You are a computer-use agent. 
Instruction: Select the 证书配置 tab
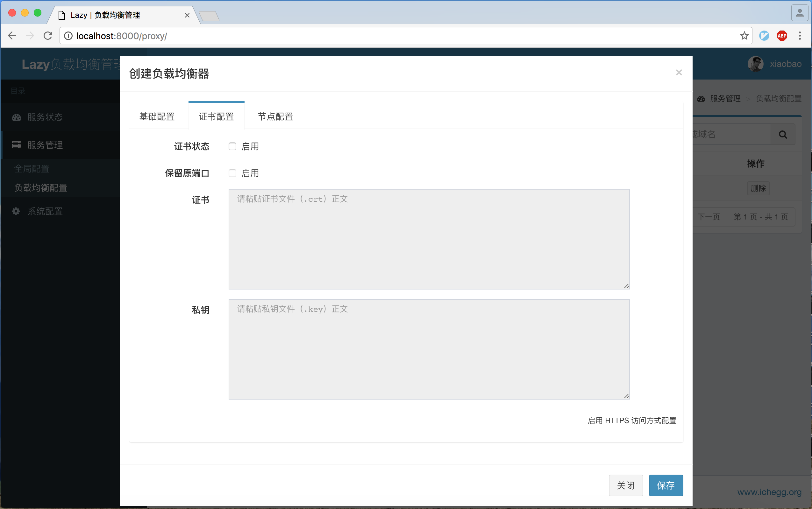coord(216,116)
